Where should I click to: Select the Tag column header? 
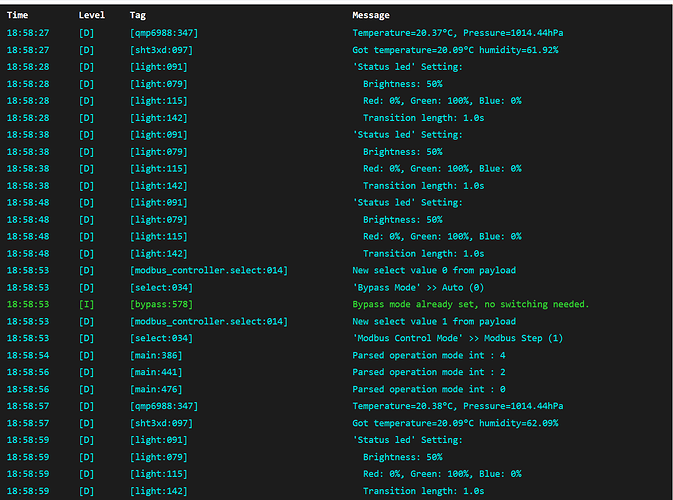pyautogui.click(x=137, y=16)
